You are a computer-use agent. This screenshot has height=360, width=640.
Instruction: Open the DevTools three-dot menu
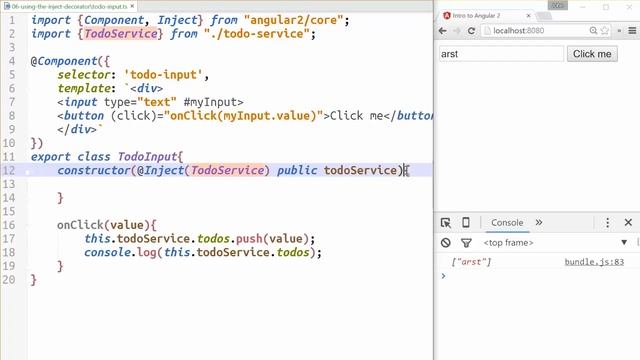[607, 222]
